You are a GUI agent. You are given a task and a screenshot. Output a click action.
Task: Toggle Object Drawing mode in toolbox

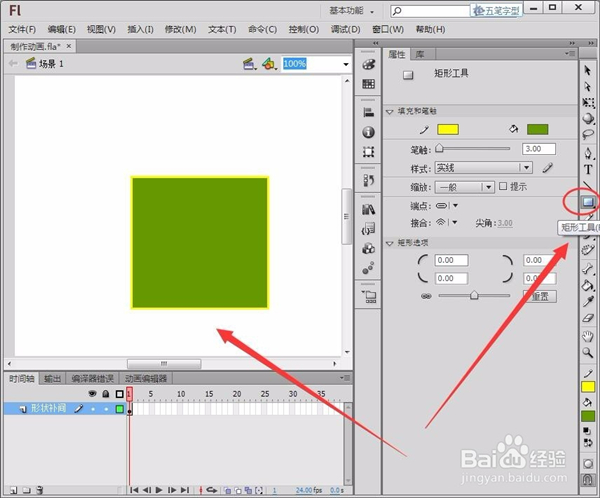(588, 464)
